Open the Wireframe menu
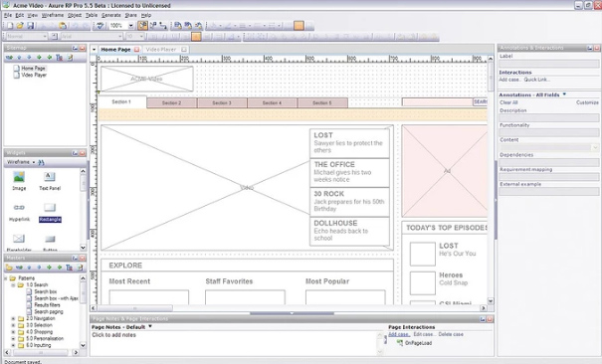Screen dimensions: 602x364 (x=53, y=15)
